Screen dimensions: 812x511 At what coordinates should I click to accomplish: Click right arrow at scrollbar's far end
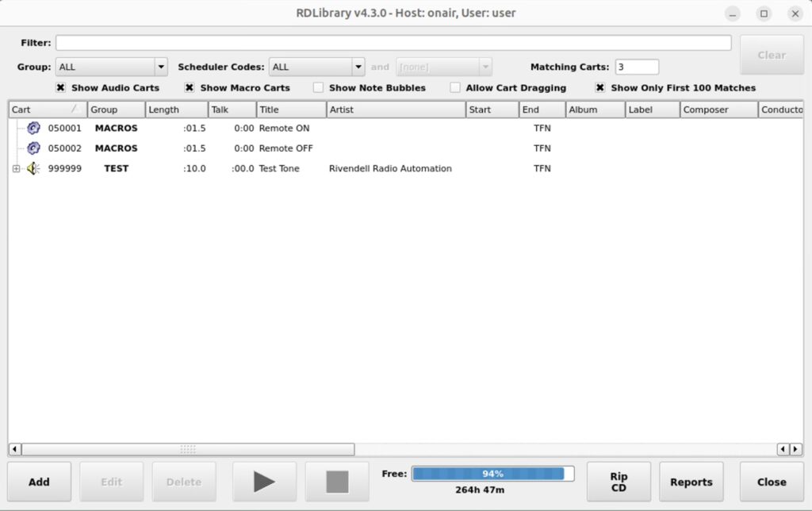(796, 449)
